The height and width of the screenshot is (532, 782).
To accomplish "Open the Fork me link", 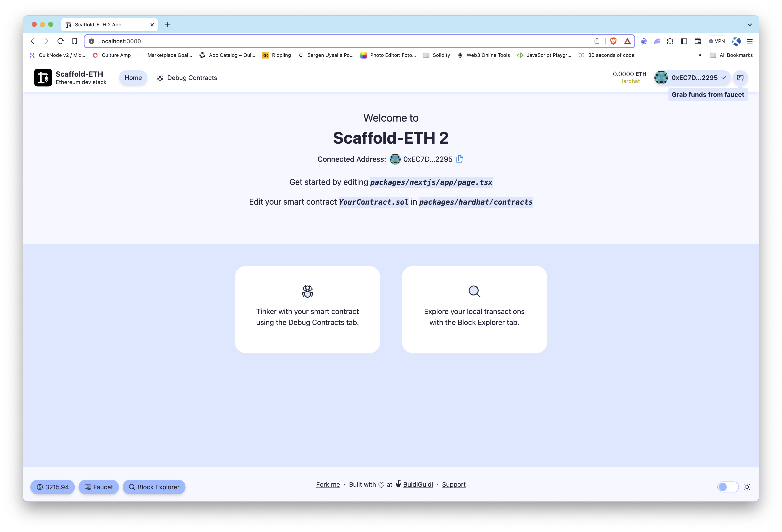I will coord(328,484).
